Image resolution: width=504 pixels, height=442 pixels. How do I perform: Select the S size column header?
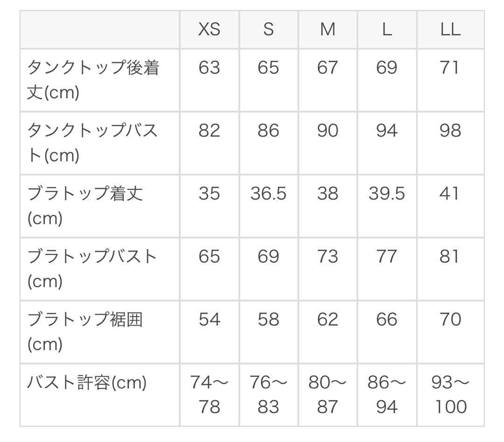(x=268, y=29)
